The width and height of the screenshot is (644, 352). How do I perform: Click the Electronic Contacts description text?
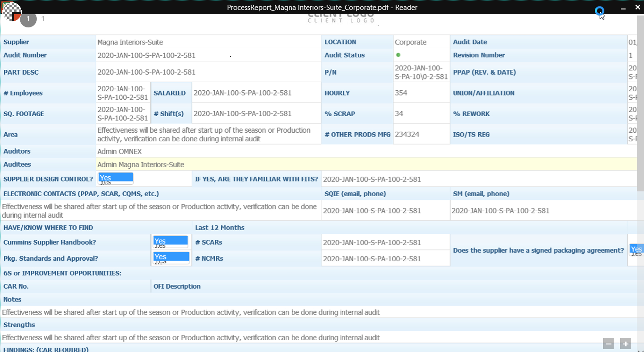[161, 211]
